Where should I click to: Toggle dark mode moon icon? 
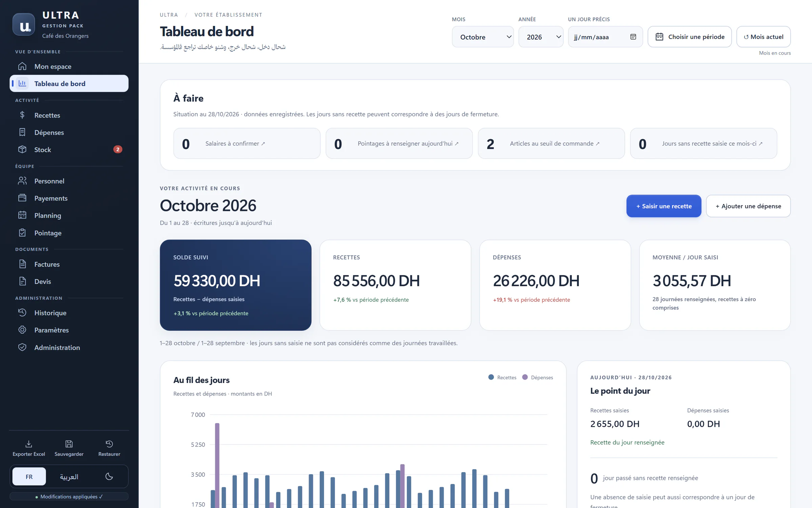109,477
